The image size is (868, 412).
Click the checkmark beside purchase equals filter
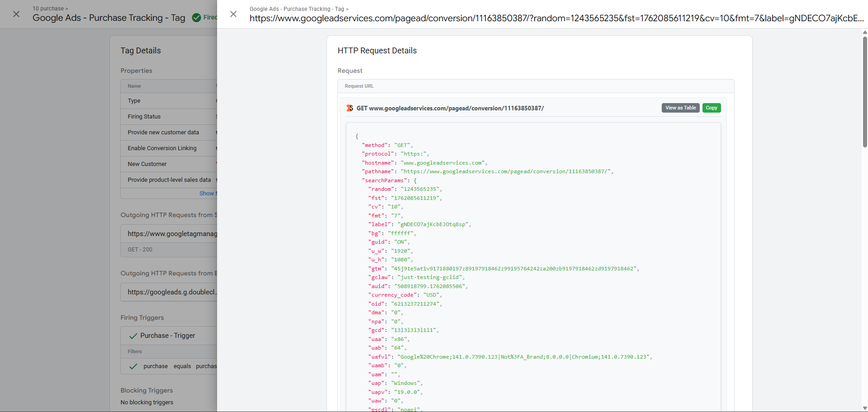[x=133, y=366]
